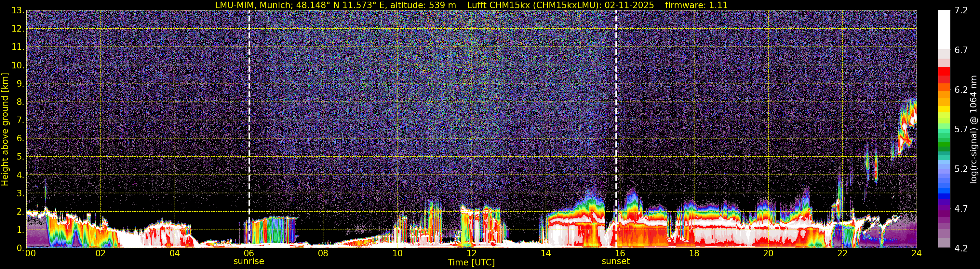Click the firmware: 1.11 text in title
980x269 pixels.
point(696,5)
